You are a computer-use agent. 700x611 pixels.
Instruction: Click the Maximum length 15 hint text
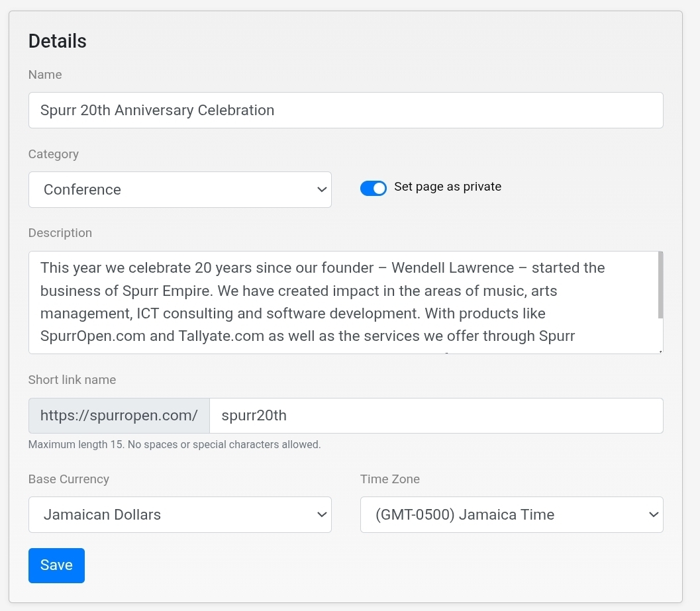[x=175, y=445]
